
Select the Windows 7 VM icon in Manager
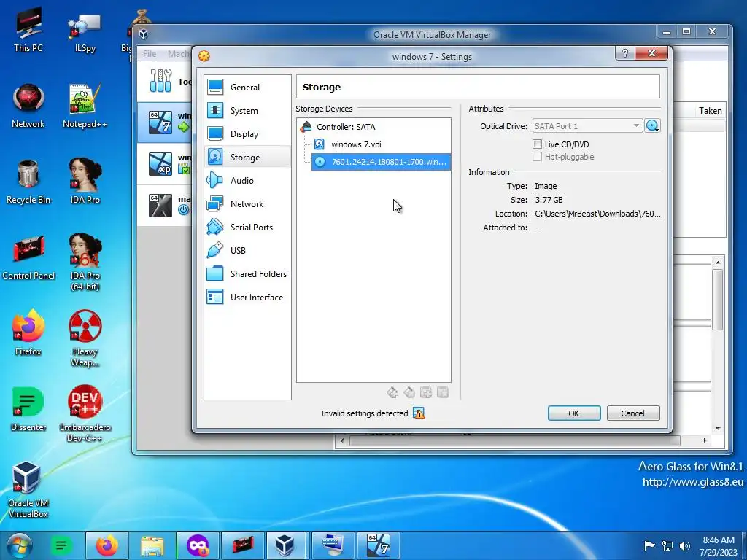click(x=160, y=122)
